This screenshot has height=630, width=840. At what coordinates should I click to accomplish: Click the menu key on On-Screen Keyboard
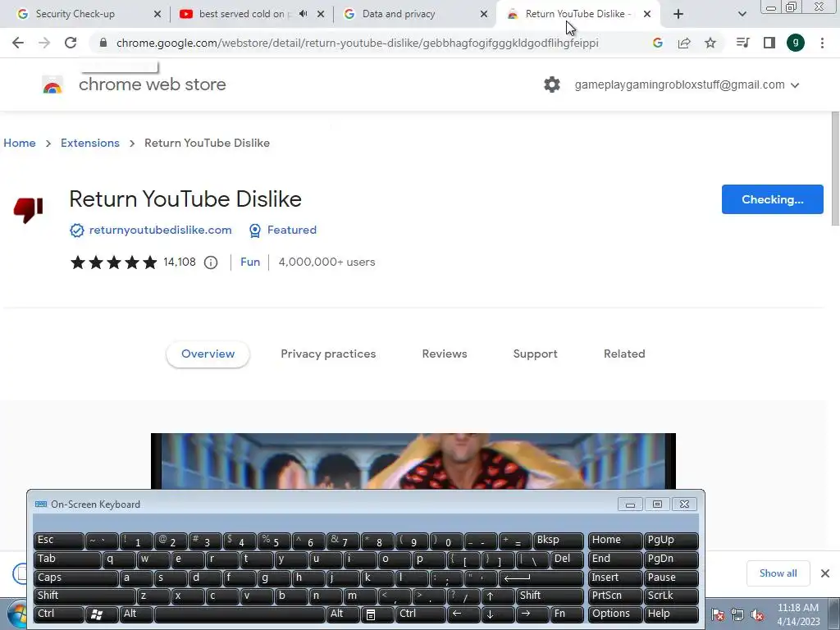(x=377, y=614)
